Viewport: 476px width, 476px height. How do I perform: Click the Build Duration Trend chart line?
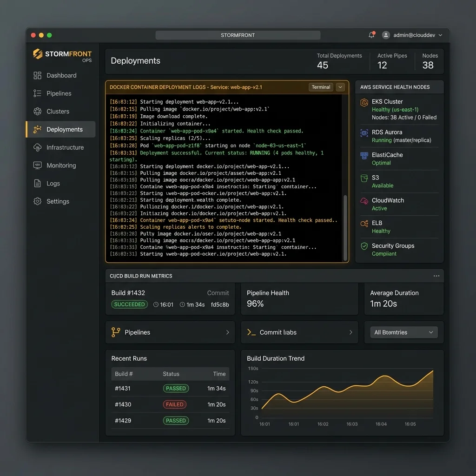(348, 389)
